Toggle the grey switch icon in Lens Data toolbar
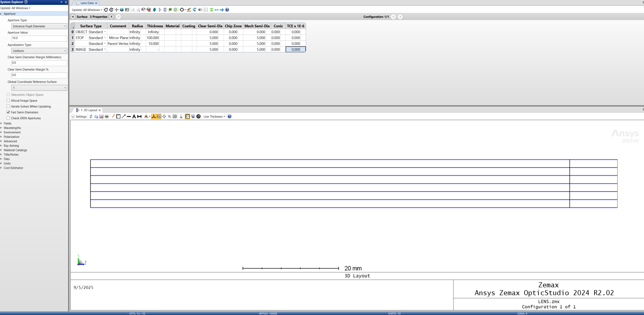Screen dimensions: 644x315 tap(200, 10)
